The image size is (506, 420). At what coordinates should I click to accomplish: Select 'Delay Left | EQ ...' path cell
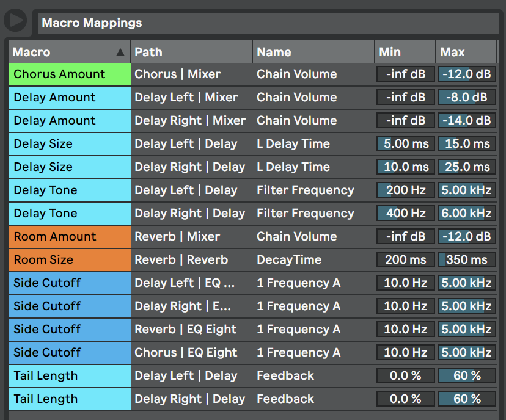click(x=192, y=283)
